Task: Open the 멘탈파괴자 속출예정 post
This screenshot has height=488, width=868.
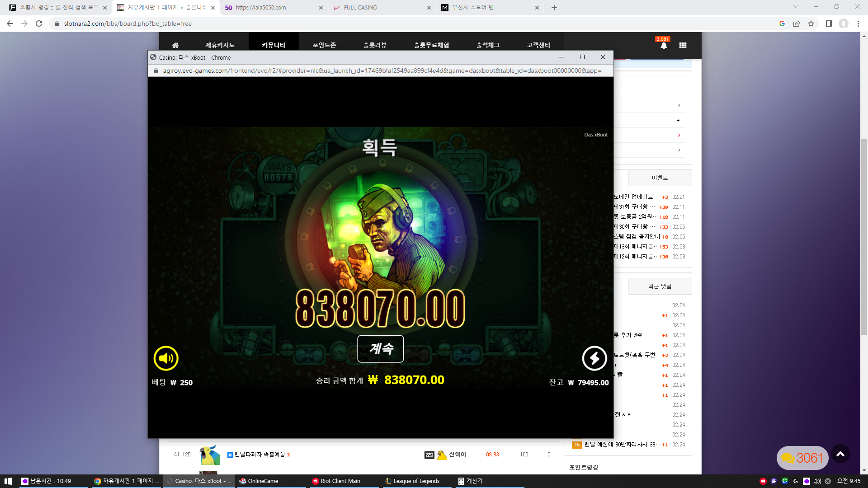Action: pos(259,455)
